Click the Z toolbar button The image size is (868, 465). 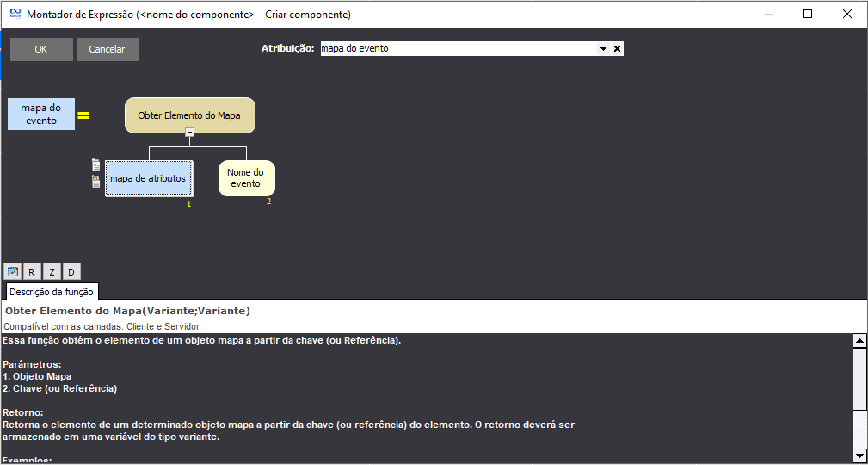pos(52,271)
